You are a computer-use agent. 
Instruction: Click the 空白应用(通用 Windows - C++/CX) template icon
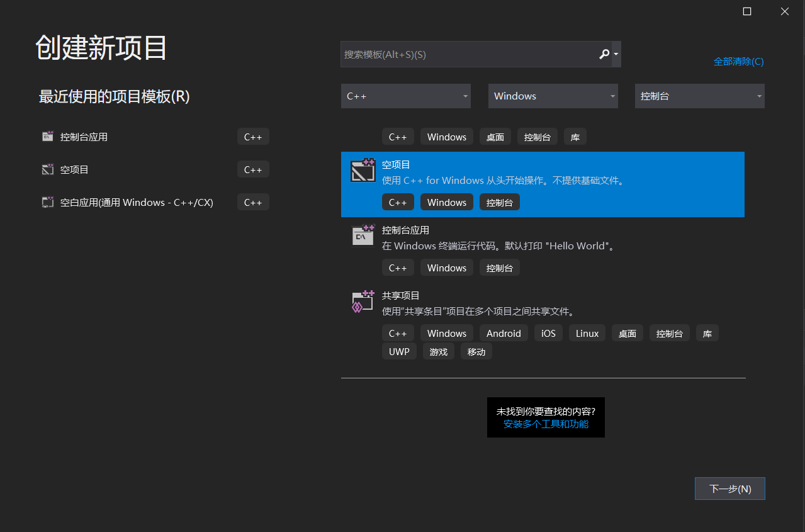click(47, 201)
